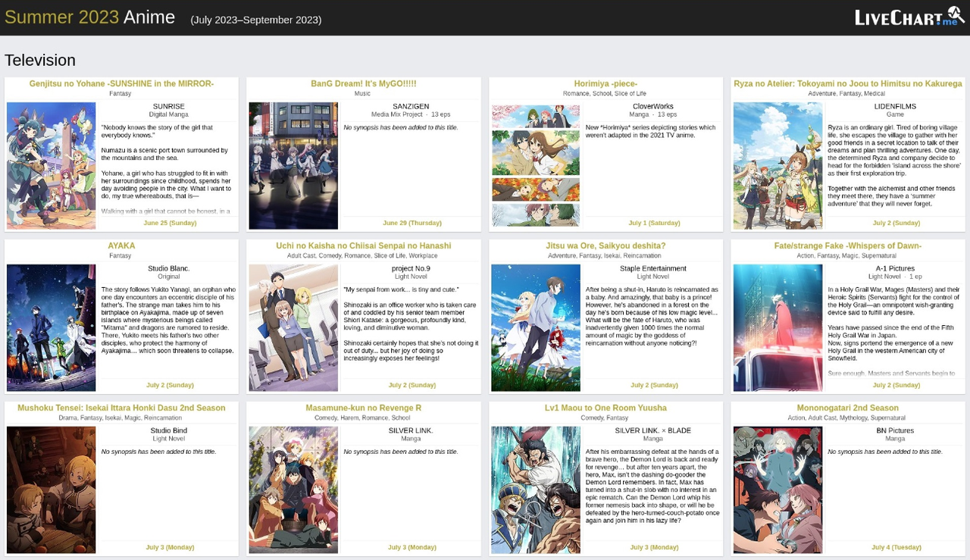Click the Uchi no Kaisha poster image
The image size is (970, 560).
click(x=293, y=328)
